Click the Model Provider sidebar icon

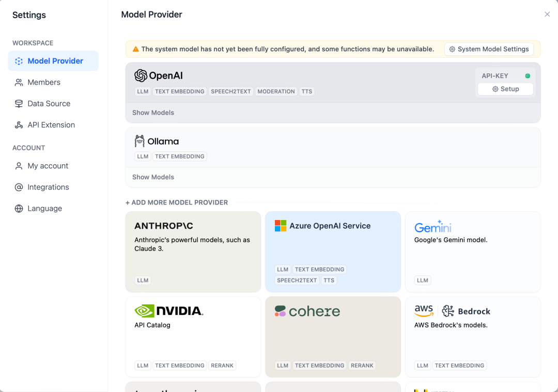(x=19, y=61)
